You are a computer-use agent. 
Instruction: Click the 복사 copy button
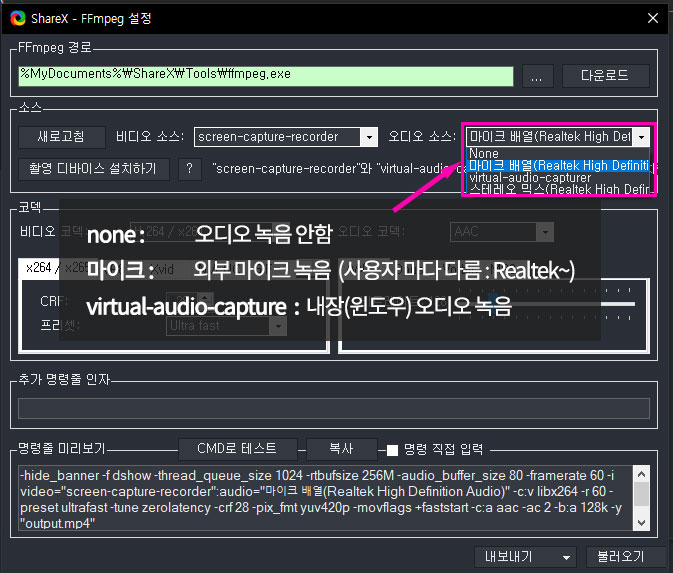coord(342,449)
